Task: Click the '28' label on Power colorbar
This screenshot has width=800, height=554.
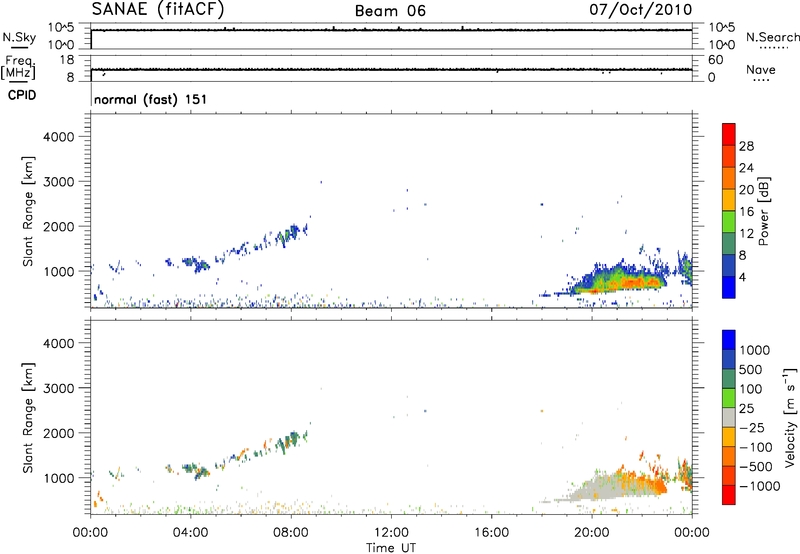Action: 746,146
